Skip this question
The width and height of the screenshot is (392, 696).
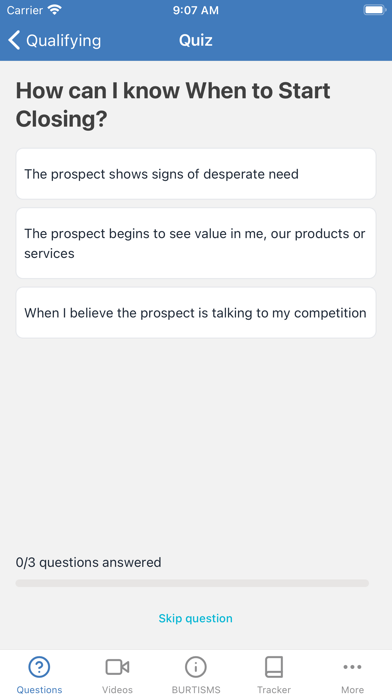(195, 618)
